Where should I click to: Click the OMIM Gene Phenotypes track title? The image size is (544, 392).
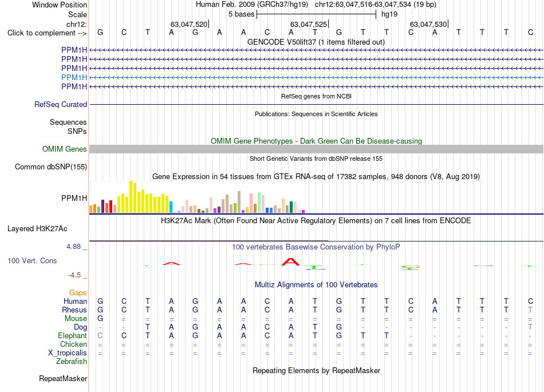[x=316, y=141]
